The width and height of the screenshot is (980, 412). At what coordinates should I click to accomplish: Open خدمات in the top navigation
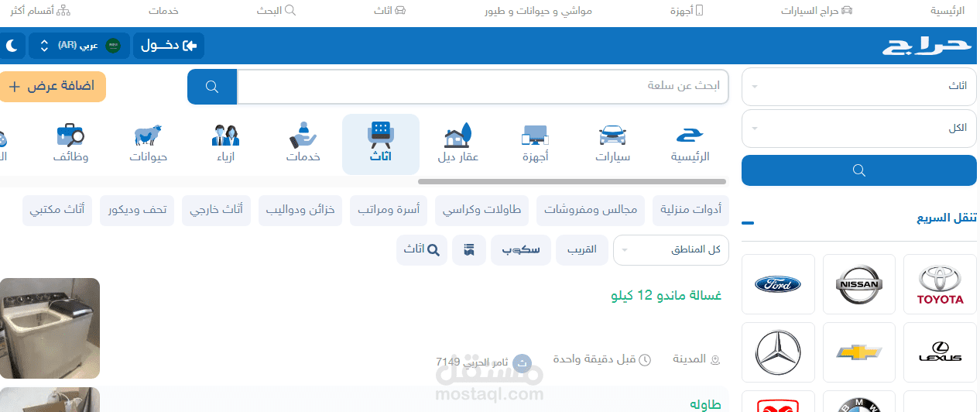pos(164,11)
